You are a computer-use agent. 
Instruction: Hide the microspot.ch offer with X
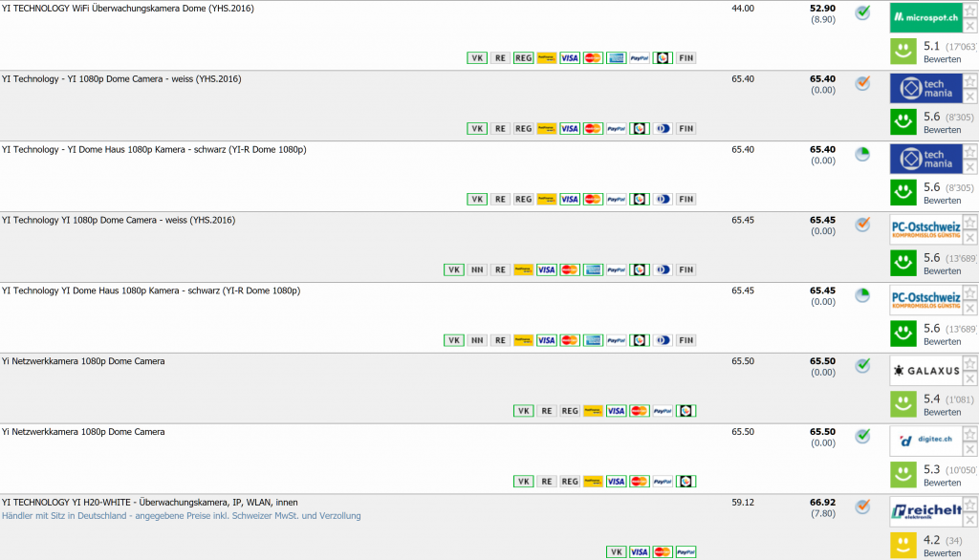point(970,26)
